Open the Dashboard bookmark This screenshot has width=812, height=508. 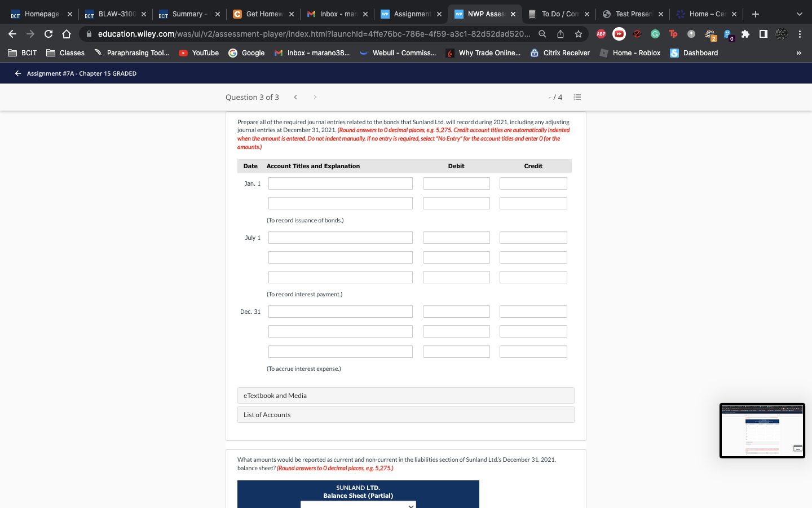(694, 53)
